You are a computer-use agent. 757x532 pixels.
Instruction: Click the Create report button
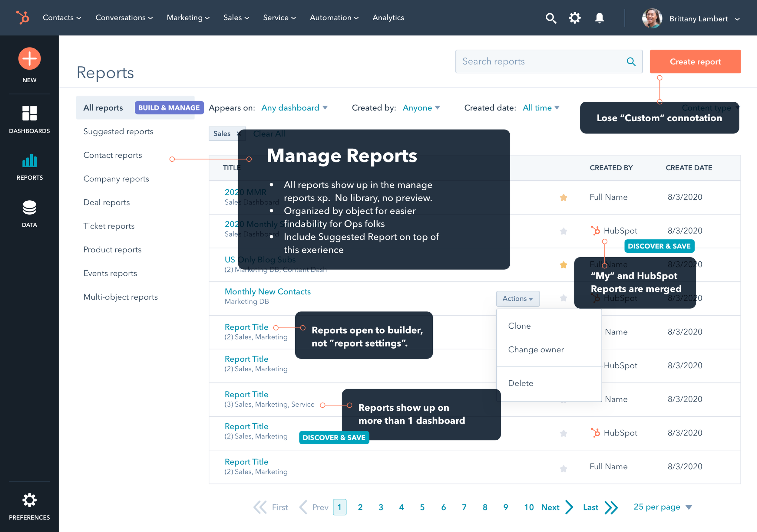695,61
